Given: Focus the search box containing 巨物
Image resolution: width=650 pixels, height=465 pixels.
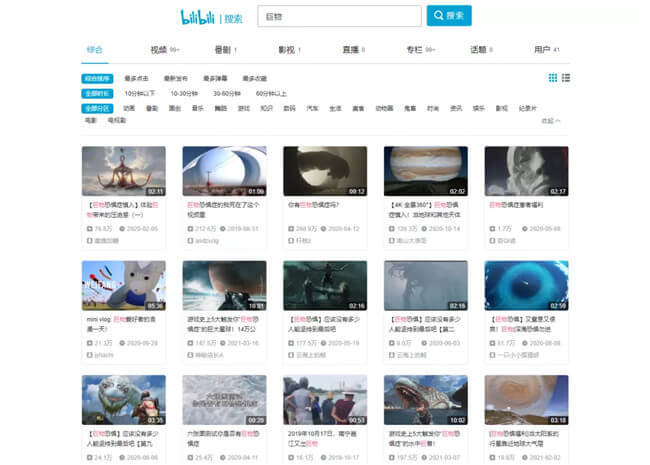Looking at the screenshot, I should pos(339,17).
